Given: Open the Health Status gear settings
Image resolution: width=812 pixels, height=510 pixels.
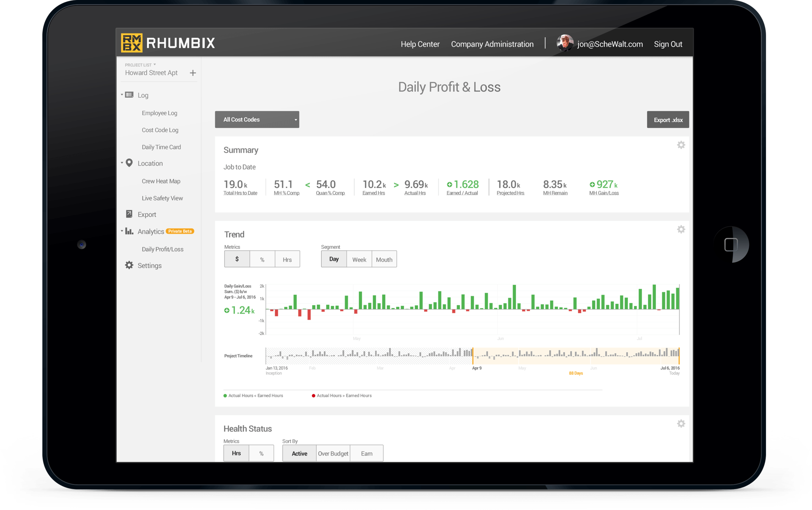Looking at the screenshot, I should point(681,424).
